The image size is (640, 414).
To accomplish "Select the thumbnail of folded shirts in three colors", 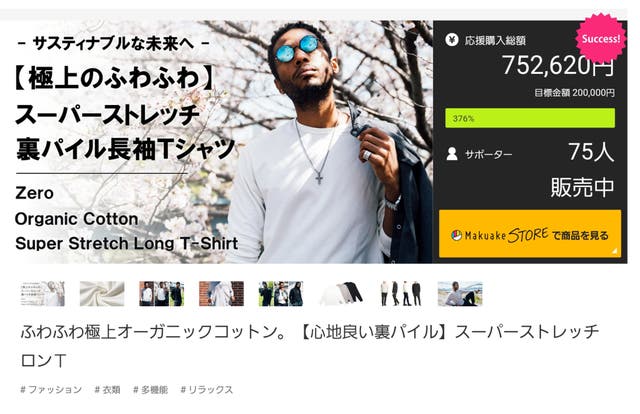I will pyautogui.click(x=341, y=294).
